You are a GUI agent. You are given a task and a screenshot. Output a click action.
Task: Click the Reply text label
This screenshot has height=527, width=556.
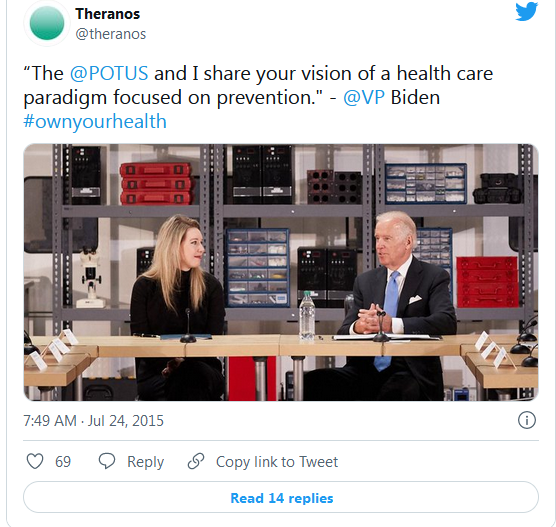click(x=145, y=462)
